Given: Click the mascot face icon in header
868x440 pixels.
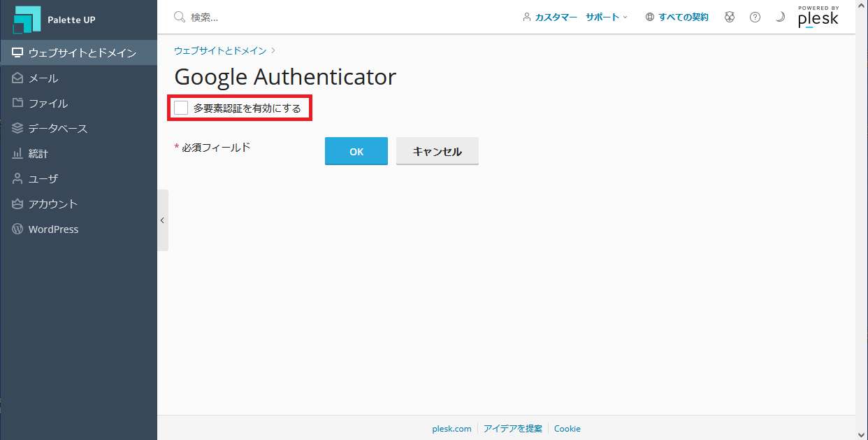Looking at the screenshot, I should (x=730, y=17).
